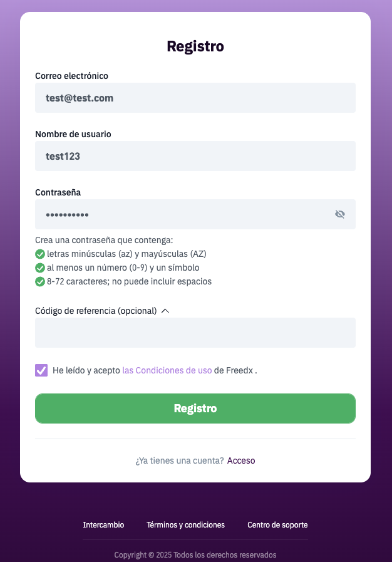Uncheck the terms of use acceptance checkbox
Screen dimensions: 392x562
click(x=41, y=370)
